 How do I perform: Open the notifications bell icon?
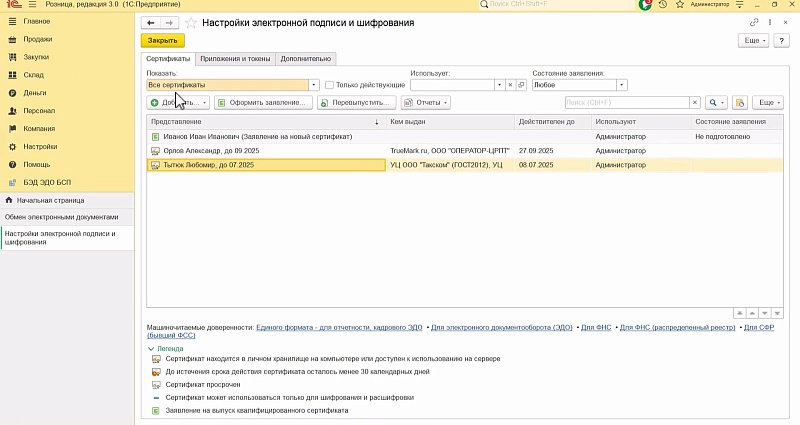coord(645,4)
